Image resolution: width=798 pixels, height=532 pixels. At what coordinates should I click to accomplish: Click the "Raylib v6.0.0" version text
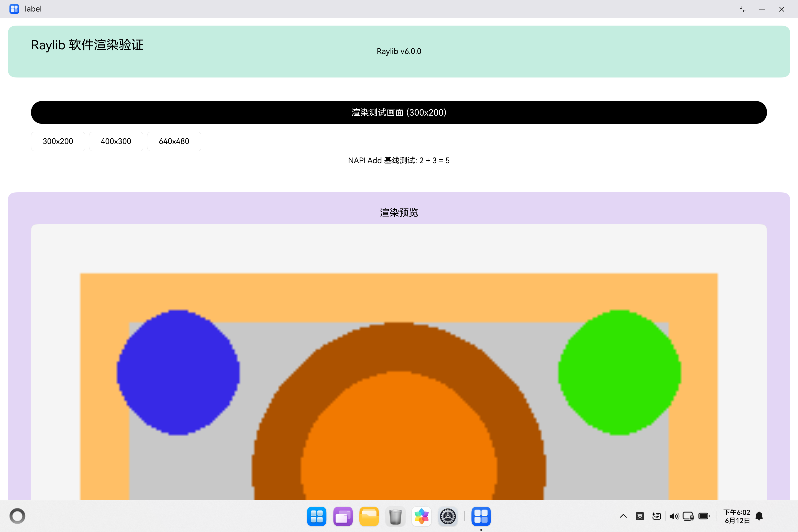399,51
